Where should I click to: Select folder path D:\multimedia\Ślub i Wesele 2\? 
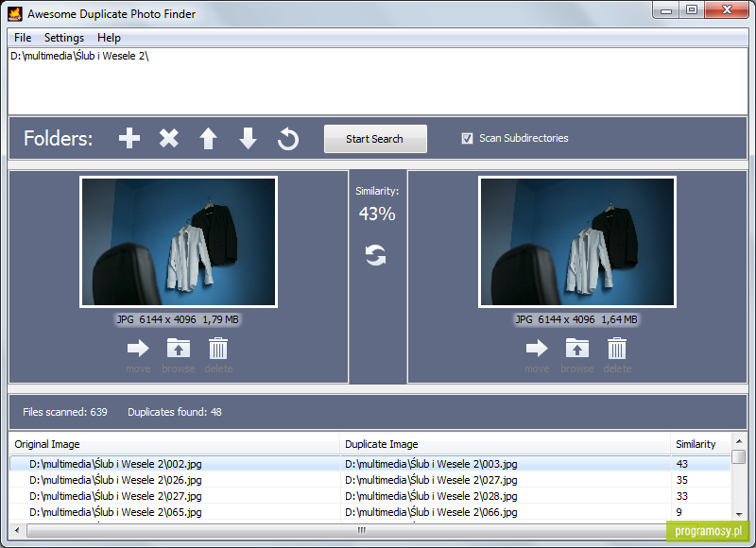click(79, 56)
